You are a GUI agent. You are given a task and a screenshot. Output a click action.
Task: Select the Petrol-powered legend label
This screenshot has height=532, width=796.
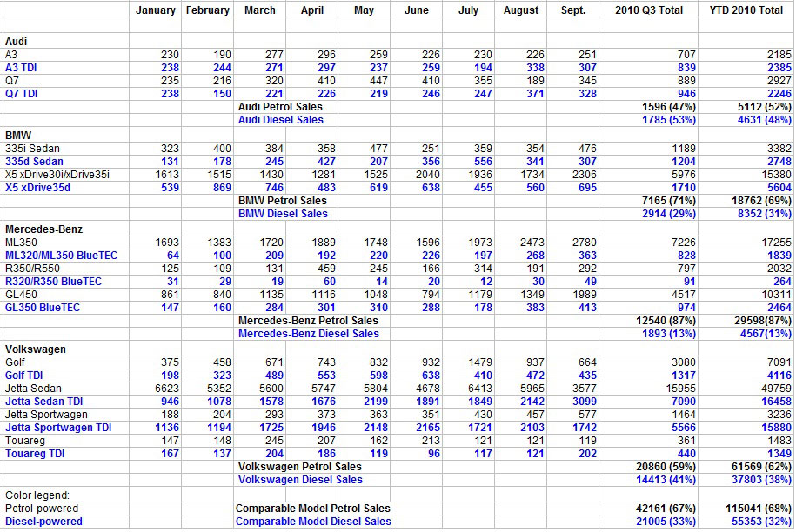coord(42,509)
